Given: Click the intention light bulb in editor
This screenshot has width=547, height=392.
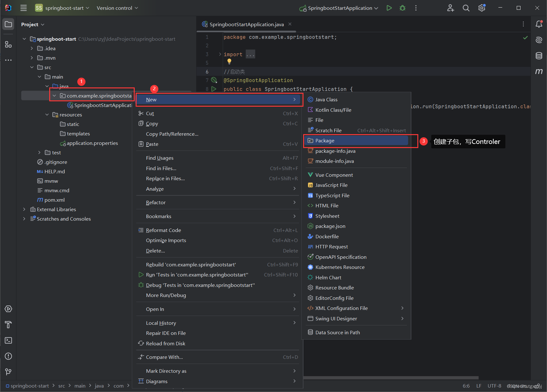Looking at the screenshot, I should click(x=229, y=62).
